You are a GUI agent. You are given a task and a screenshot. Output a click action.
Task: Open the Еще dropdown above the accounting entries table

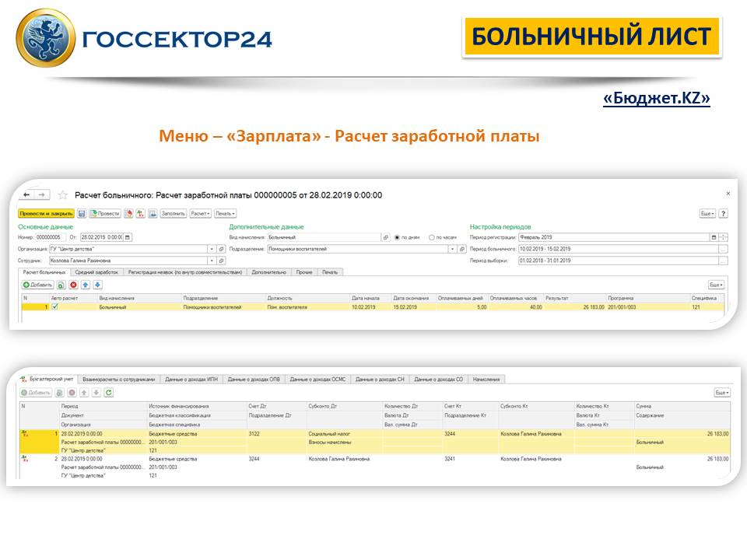click(x=722, y=392)
